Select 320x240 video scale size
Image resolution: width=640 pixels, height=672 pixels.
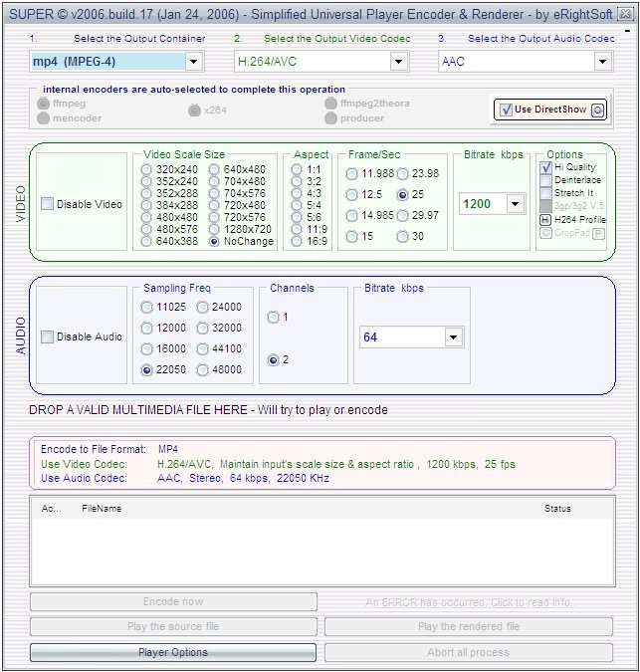tap(146, 169)
